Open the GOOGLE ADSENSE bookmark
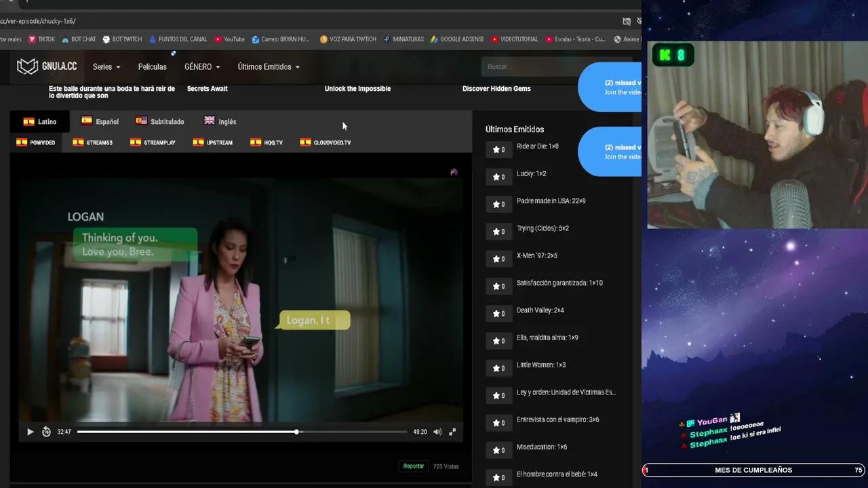Viewport: 868px width, 488px height. click(457, 39)
